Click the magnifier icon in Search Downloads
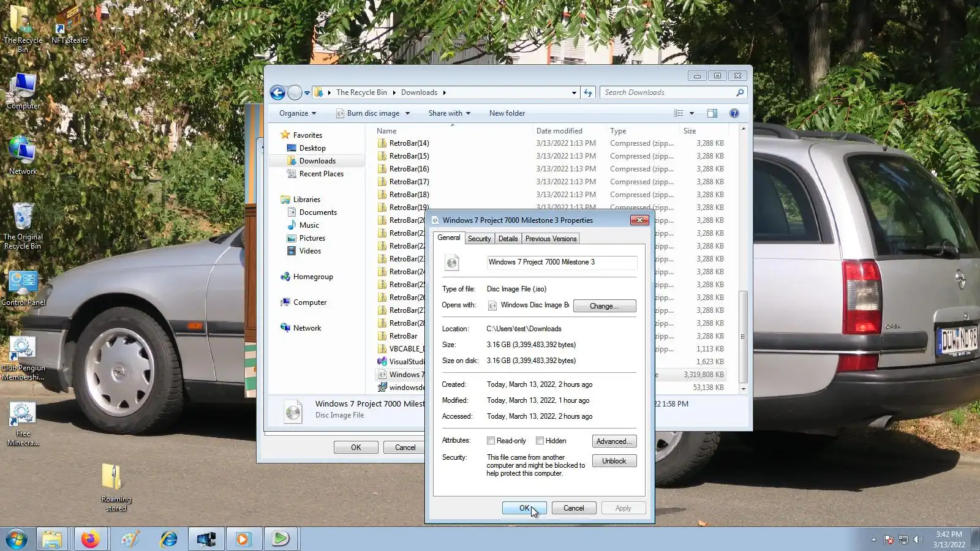The height and width of the screenshot is (551, 980). [740, 92]
